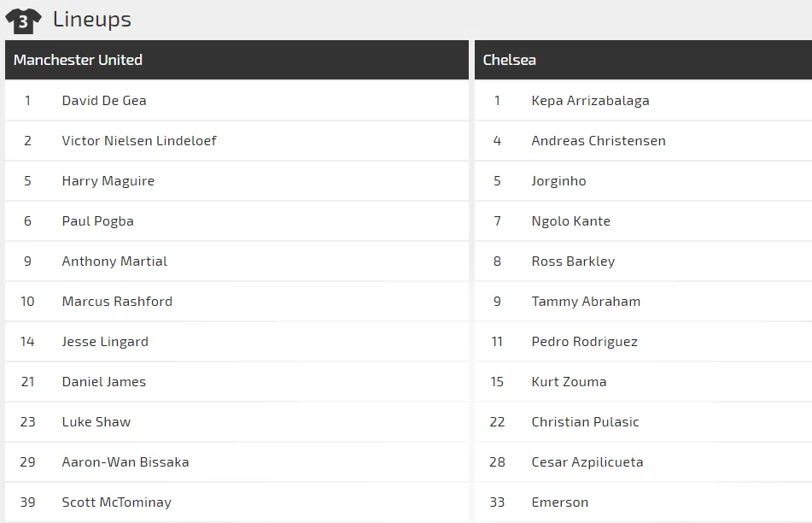Select the Chelsea table header

point(509,60)
